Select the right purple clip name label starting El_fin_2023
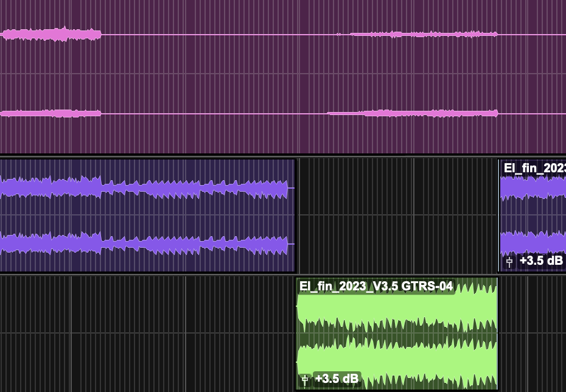This screenshot has height=392, width=566. click(x=534, y=168)
